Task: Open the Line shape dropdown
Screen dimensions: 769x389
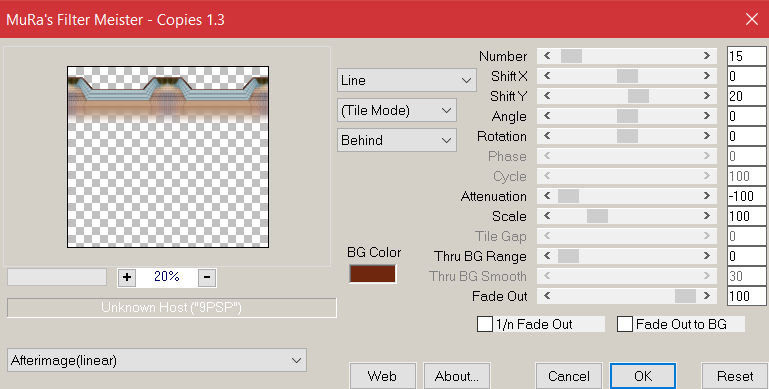Action: 407,80
